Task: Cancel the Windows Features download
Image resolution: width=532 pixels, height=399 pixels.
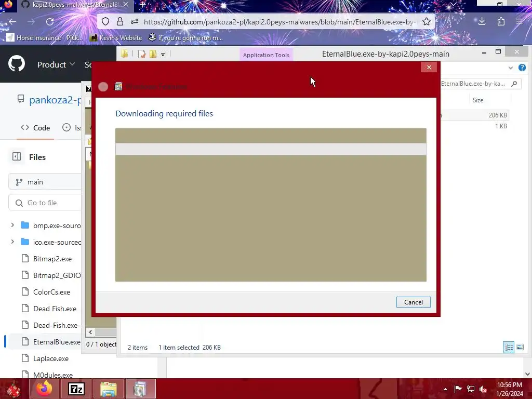Action: (413, 302)
